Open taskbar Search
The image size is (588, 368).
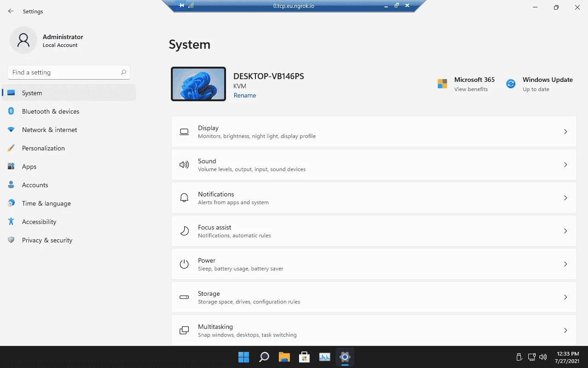tap(264, 357)
